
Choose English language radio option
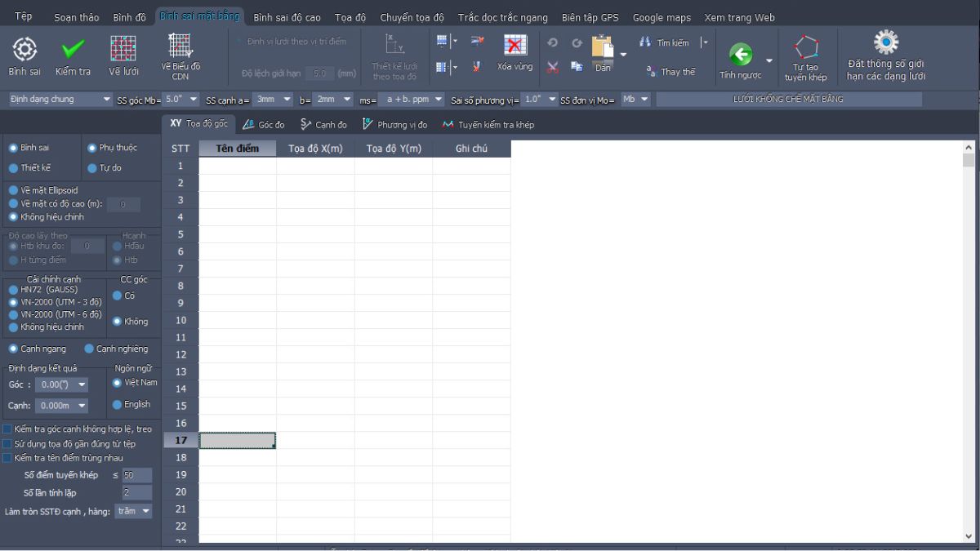[118, 405]
